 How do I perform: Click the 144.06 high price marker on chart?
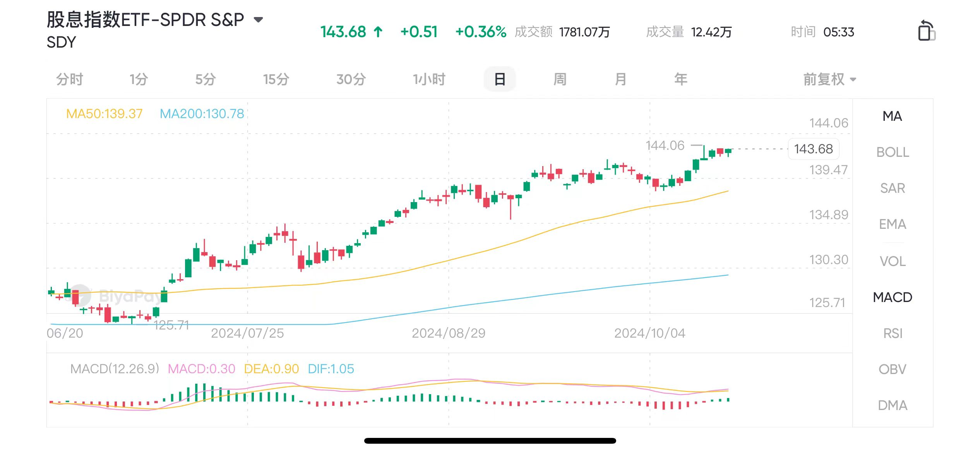pos(665,146)
